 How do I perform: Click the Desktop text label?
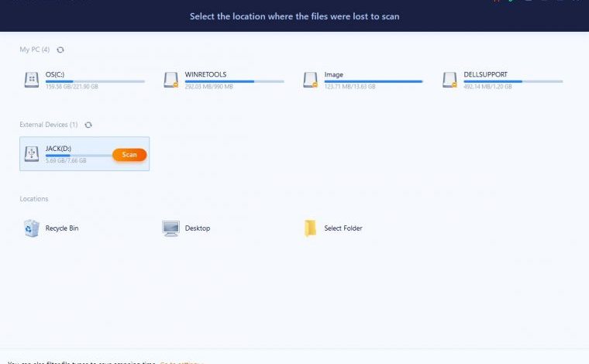[198, 228]
